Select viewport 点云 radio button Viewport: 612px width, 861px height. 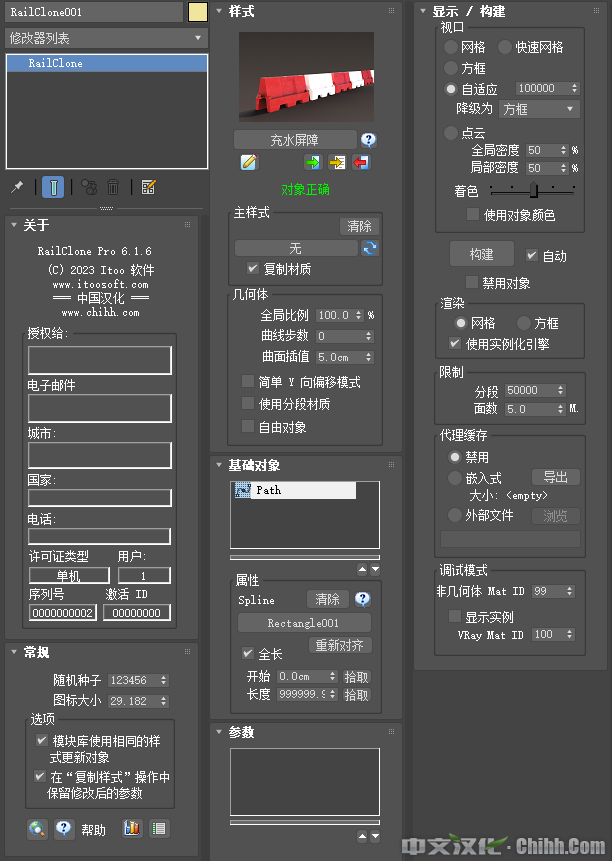[x=451, y=132]
